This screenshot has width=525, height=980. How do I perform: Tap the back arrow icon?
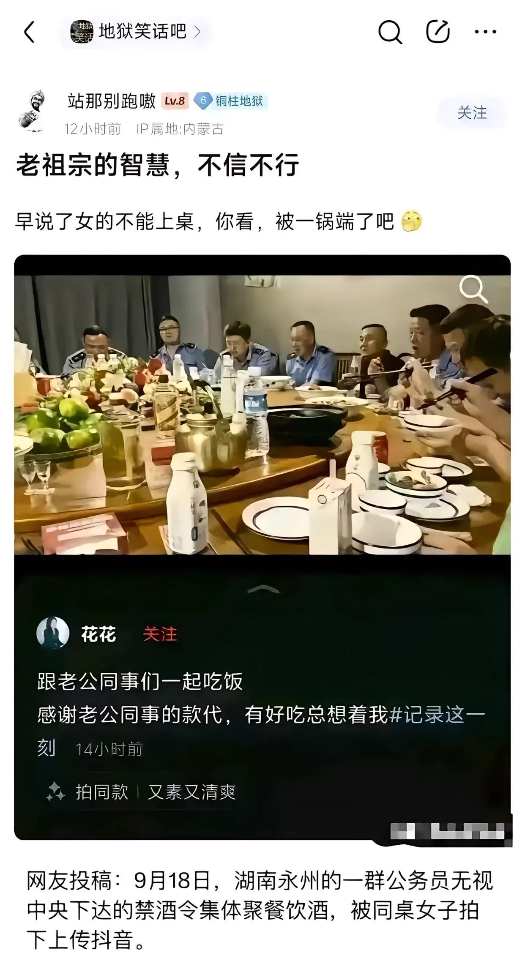point(29,32)
